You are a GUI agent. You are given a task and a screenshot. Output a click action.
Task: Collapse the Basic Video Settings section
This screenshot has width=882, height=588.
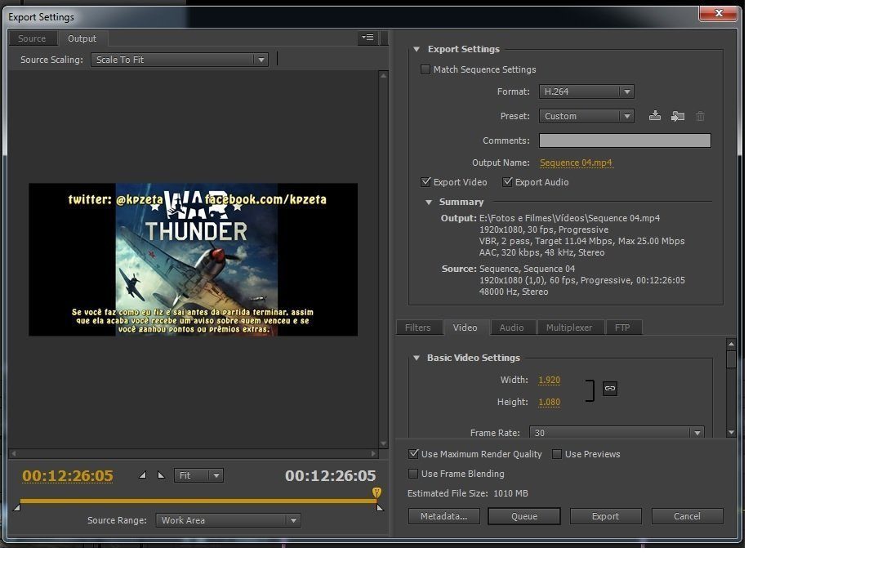point(416,358)
